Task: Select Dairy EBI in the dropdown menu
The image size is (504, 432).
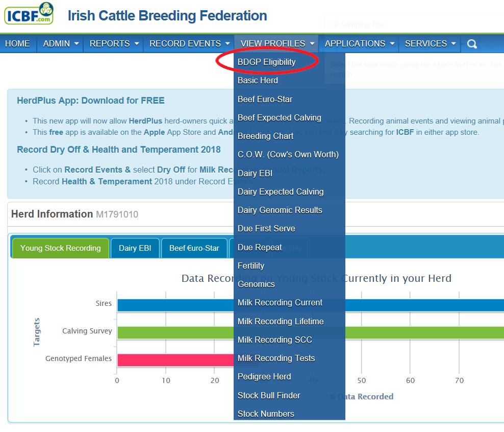Action: point(255,174)
